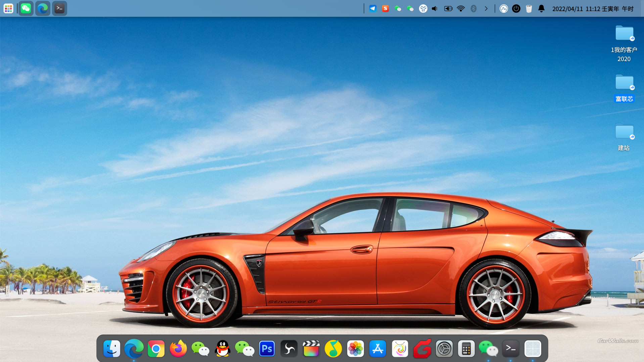Switch to Terminal in top panel taskbar
644x362 pixels.
59,8
